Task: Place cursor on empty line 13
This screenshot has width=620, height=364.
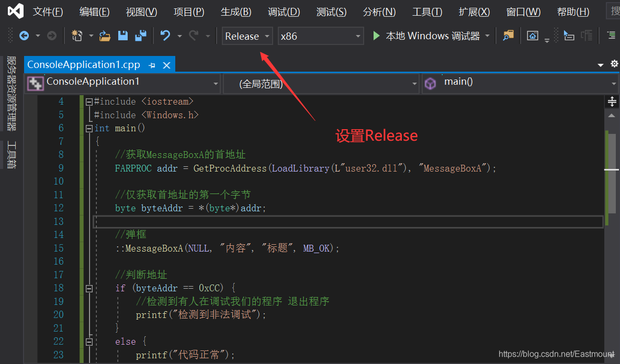Action: click(x=348, y=222)
